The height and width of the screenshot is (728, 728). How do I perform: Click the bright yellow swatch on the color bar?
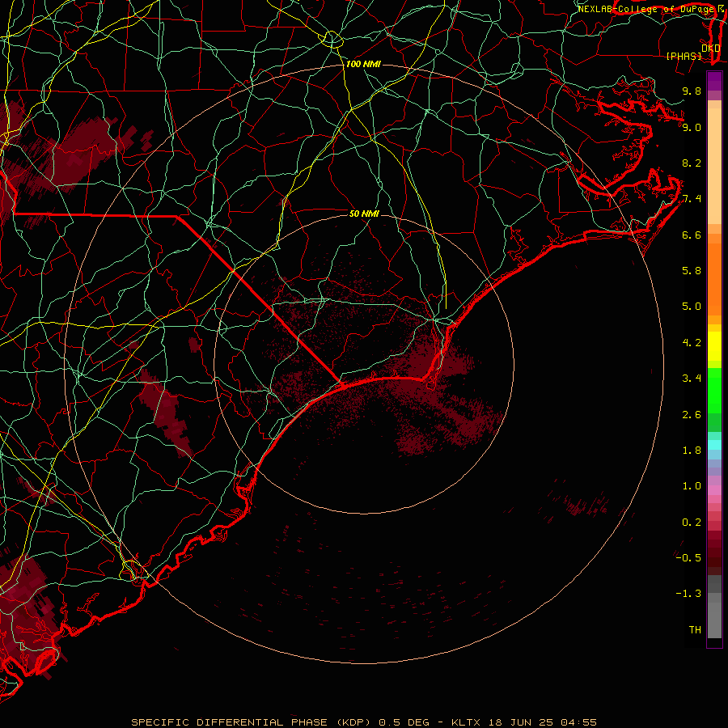click(x=714, y=346)
